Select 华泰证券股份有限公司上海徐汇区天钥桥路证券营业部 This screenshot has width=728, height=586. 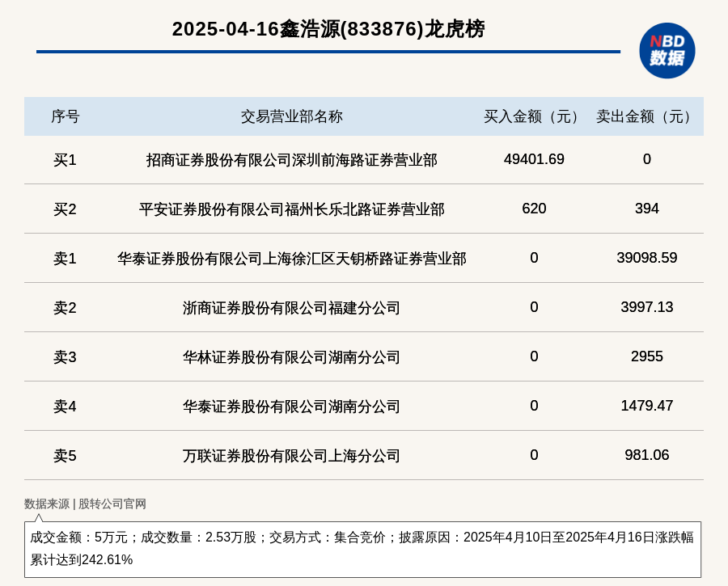tap(291, 259)
